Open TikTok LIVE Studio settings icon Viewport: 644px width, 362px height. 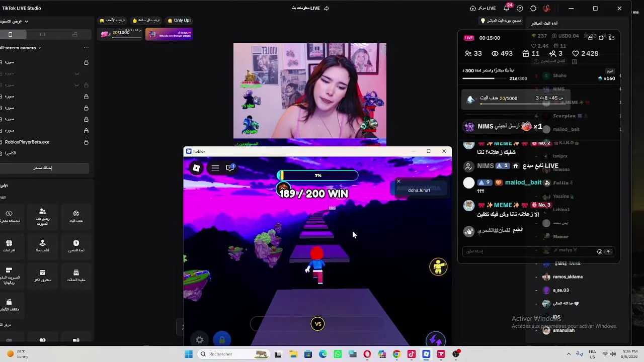533,8
